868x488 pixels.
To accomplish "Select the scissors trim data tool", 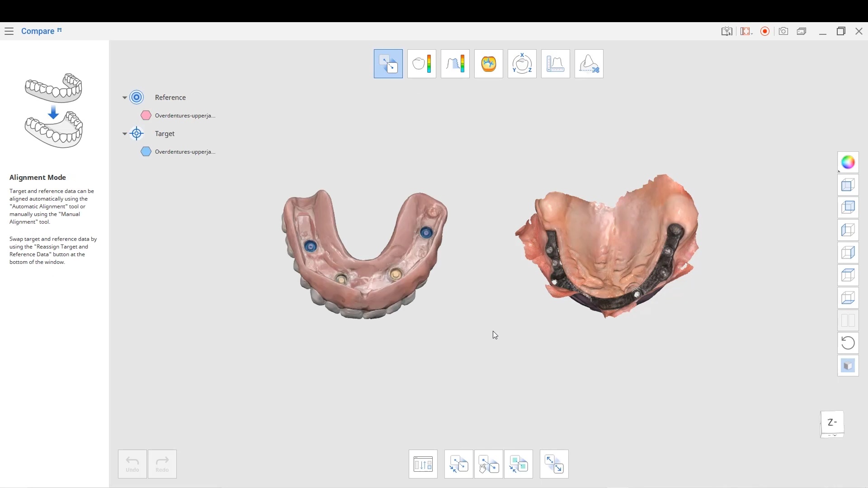I will [x=589, y=64].
